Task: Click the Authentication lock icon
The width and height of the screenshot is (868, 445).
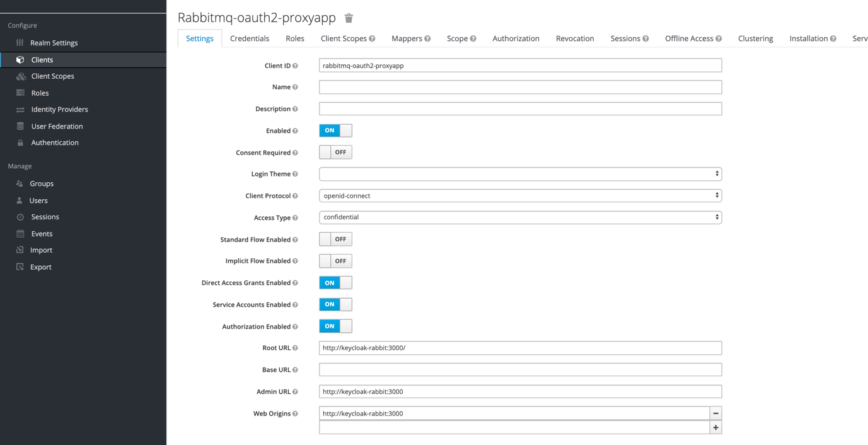Action: (x=20, y=143)
